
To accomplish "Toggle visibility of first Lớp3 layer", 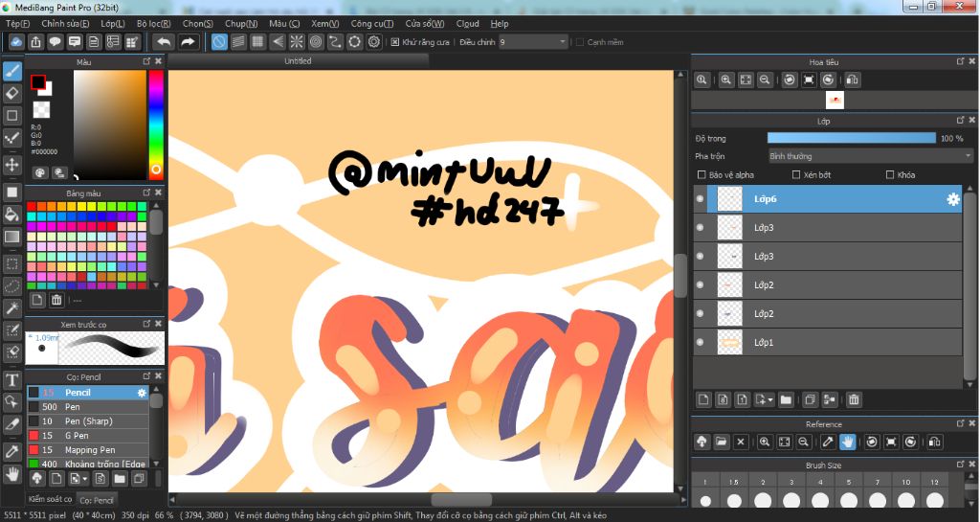I will (700, 228).
